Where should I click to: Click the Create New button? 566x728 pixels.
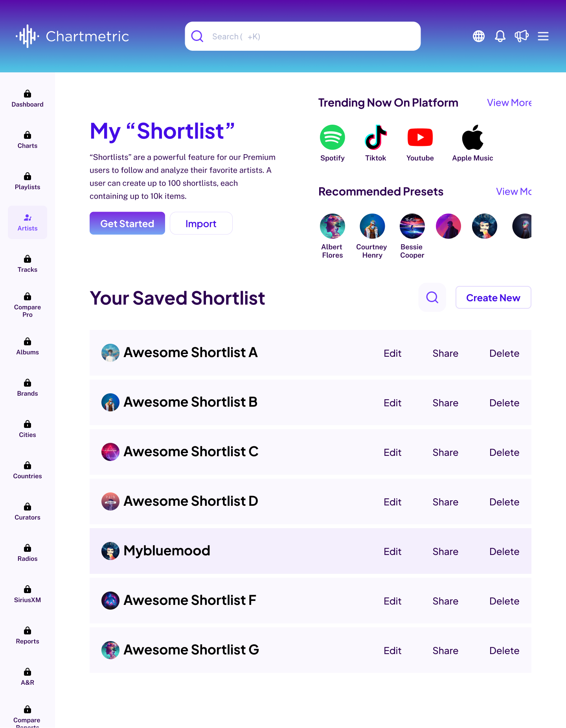(x=493, y=298)
